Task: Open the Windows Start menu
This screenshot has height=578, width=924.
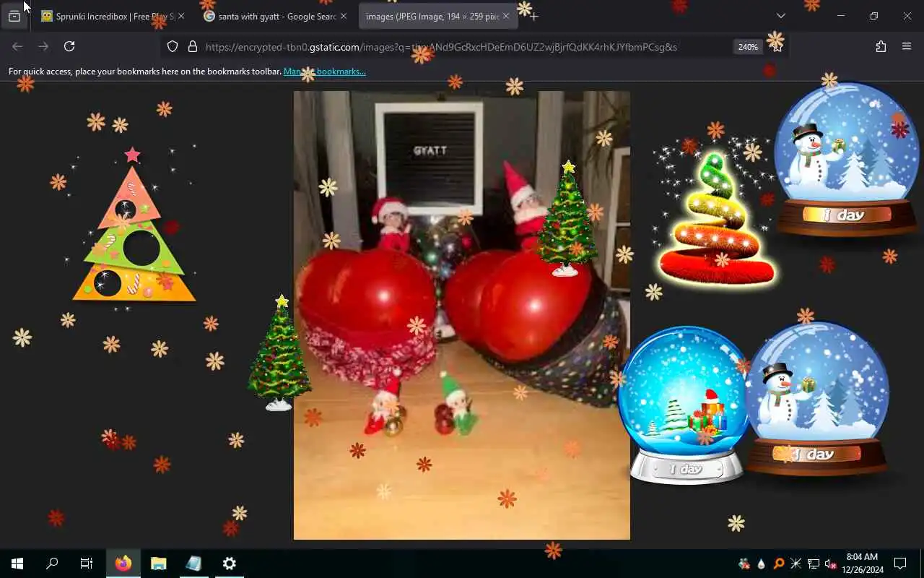Action: [x=17, y=564]
